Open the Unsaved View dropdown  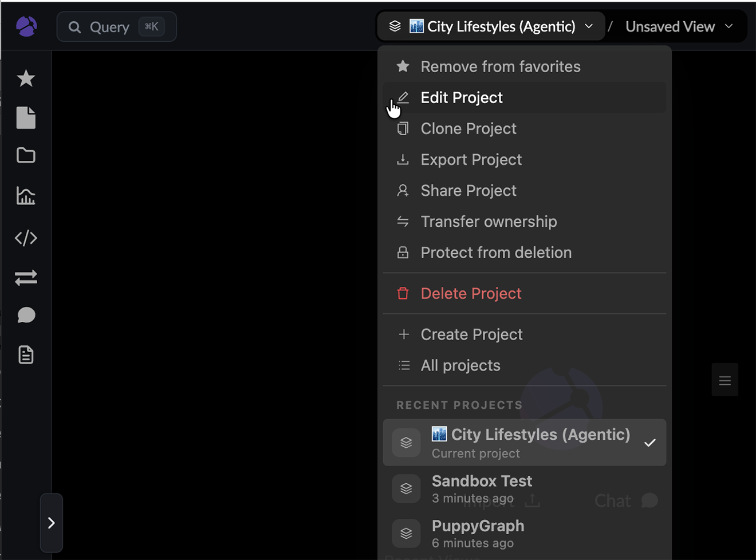click(679, 26)
